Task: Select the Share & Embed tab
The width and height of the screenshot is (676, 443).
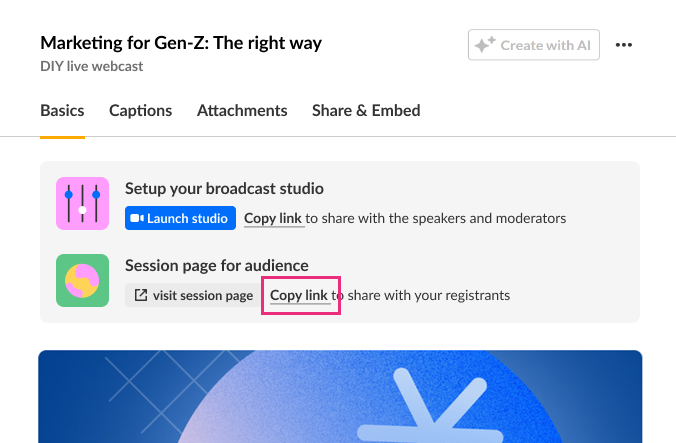Action: pos(366,111)
